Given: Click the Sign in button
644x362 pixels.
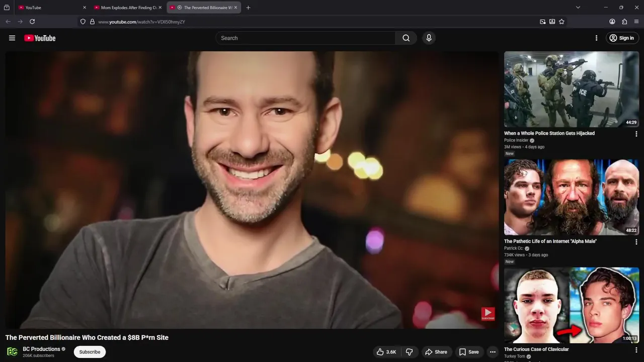Looking at the screenshot, I should (621, 38).
